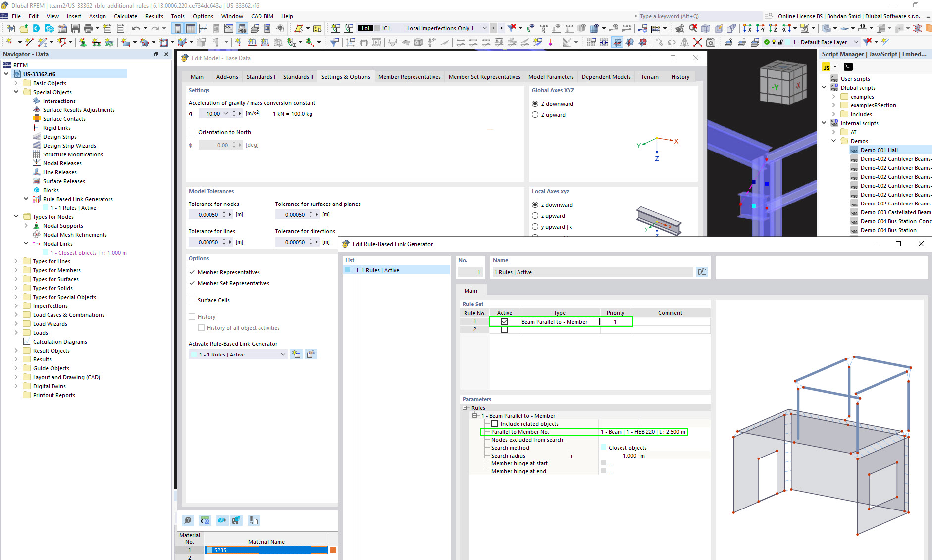Click the navigator panel toggle icon
The height and width of the screenshot is (560, 932).
[177, 28]
